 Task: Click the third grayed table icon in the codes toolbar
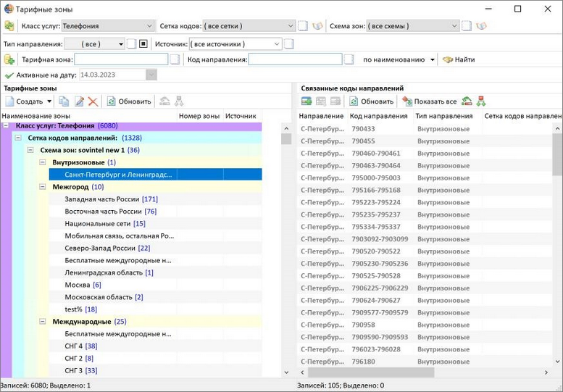tap(335, 101)
